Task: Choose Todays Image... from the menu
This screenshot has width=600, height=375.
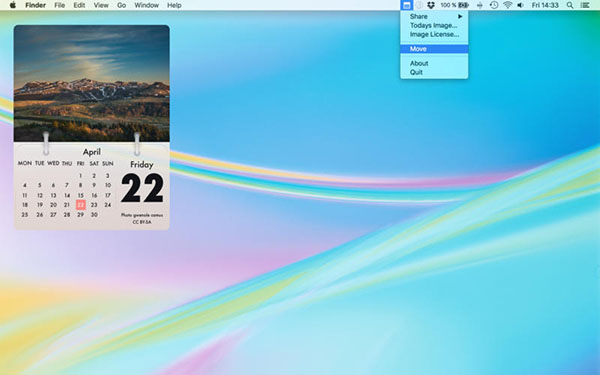Action: coord(434,25)
